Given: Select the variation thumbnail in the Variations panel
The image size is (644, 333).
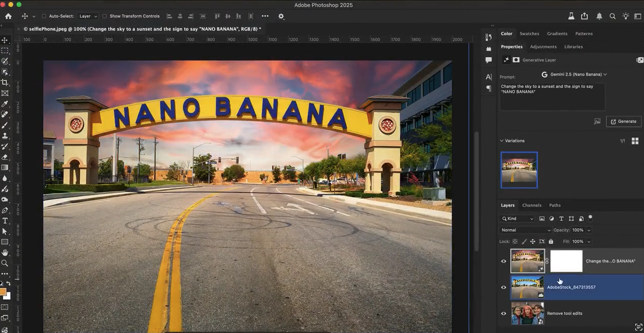Looking at the screenshot, I should (x=519, y=170).
